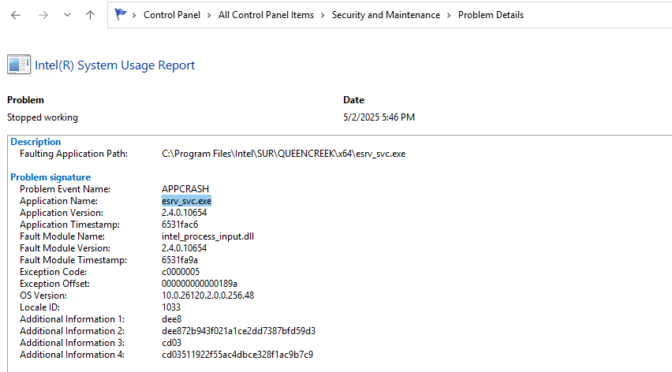Select Exception Offset 000000000000189a

[199, 284]
